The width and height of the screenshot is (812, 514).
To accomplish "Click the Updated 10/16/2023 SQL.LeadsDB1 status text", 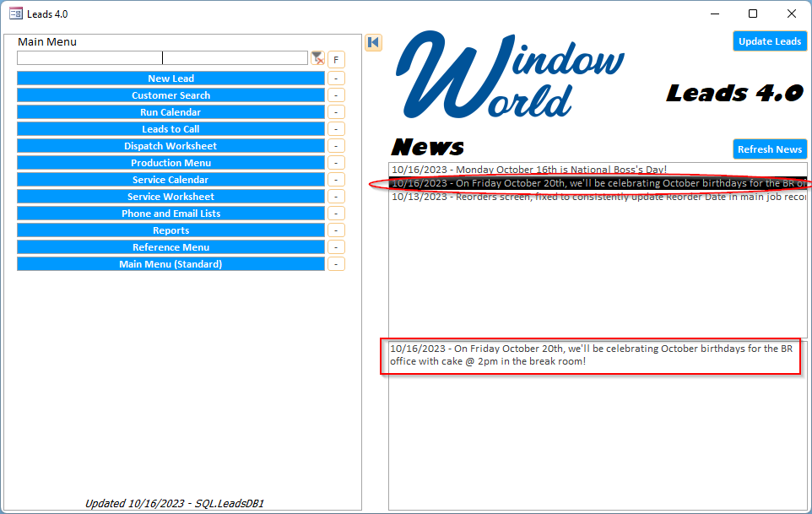I will click(x=175, y=503).
